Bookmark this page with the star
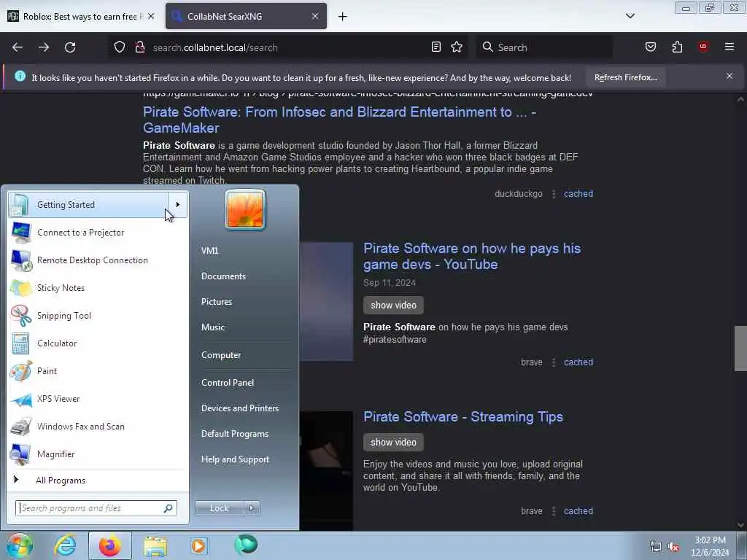Image resolution: width=747 pixels, height=560 pixels. pos(457,47)
